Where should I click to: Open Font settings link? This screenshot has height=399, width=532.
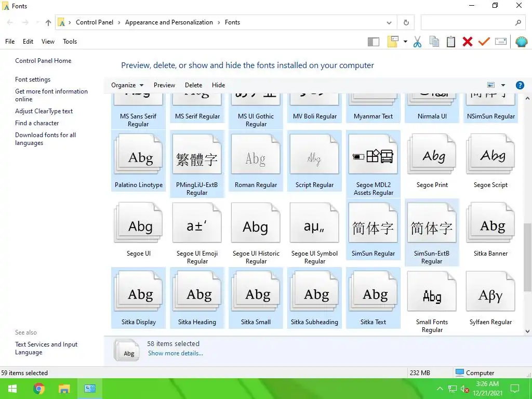33,79
